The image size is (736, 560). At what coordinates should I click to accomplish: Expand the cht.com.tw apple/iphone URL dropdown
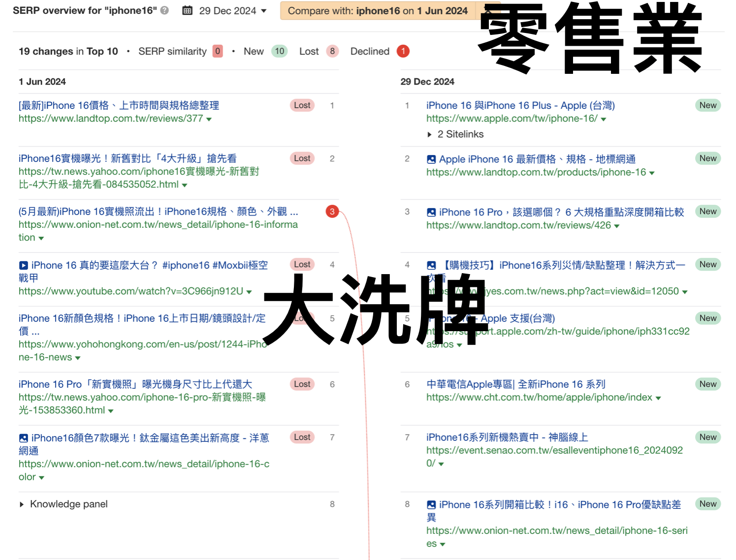click(x=658, y=398)
